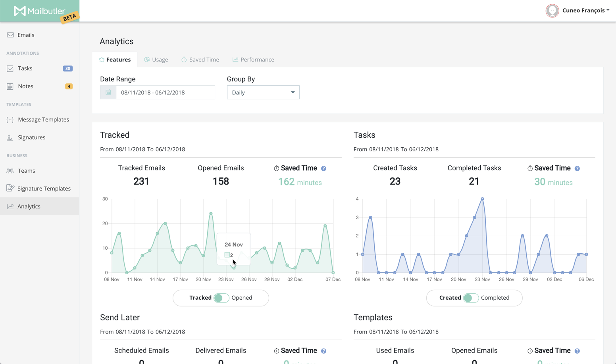The height and width of the screenshot is (364, 616).
Task: Open Signatures in the sidebar
Action: pyautogui.click(x=40, y=137)
